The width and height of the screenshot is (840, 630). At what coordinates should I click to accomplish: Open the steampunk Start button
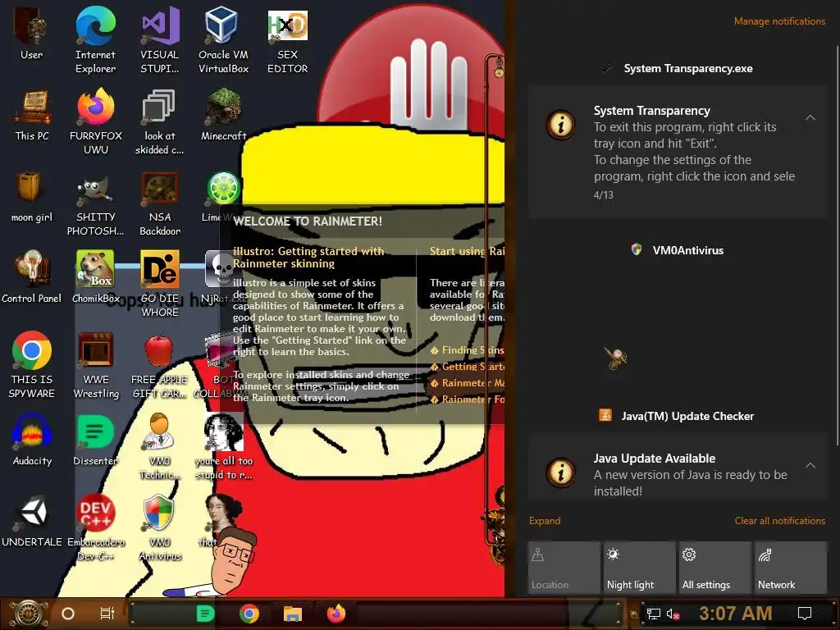coord(29,614)
